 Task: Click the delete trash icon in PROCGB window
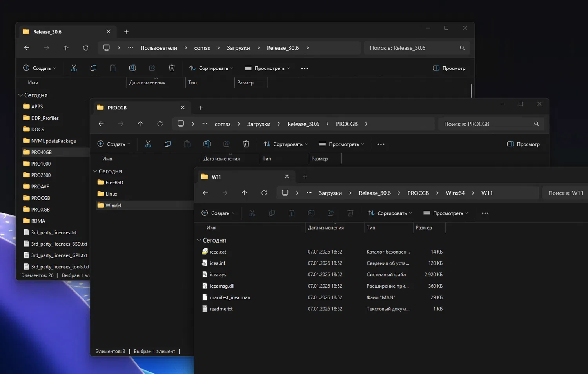(246, 144)
